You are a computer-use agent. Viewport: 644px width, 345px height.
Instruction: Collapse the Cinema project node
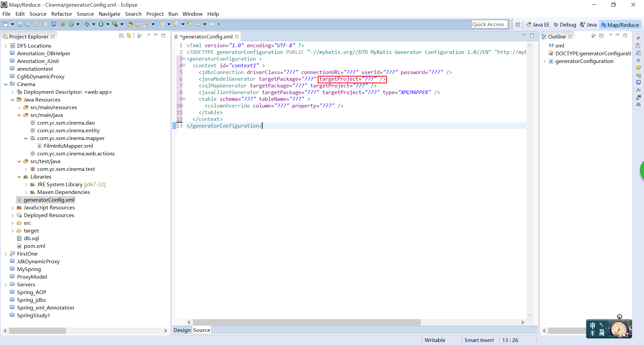[x=6, y=84]
